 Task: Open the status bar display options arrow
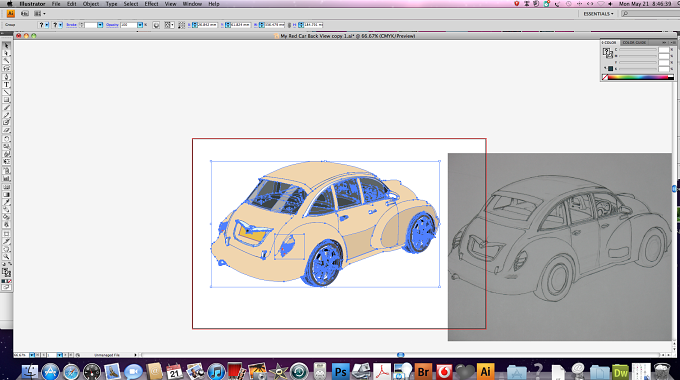pos(136,355)
